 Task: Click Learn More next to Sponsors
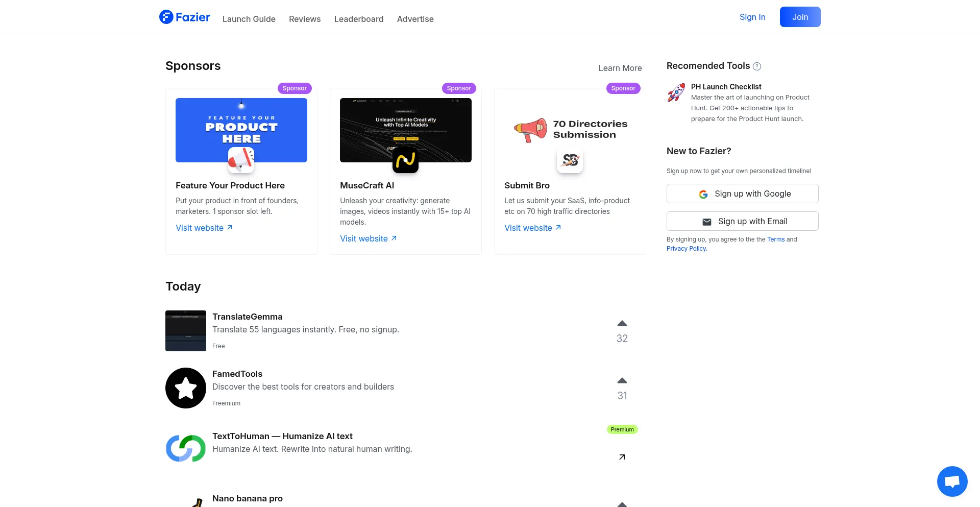pos(620,68)
